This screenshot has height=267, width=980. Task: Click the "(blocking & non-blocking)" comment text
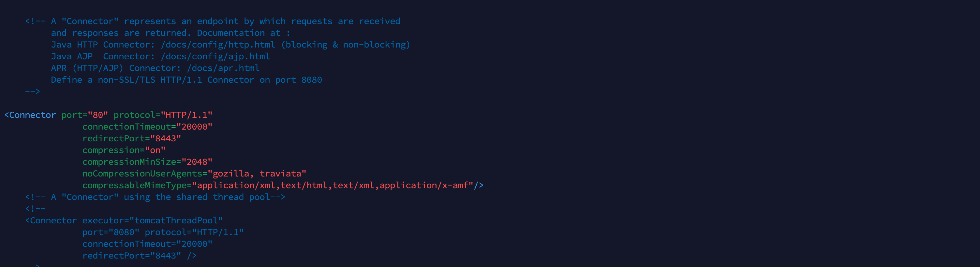point(346,45)
